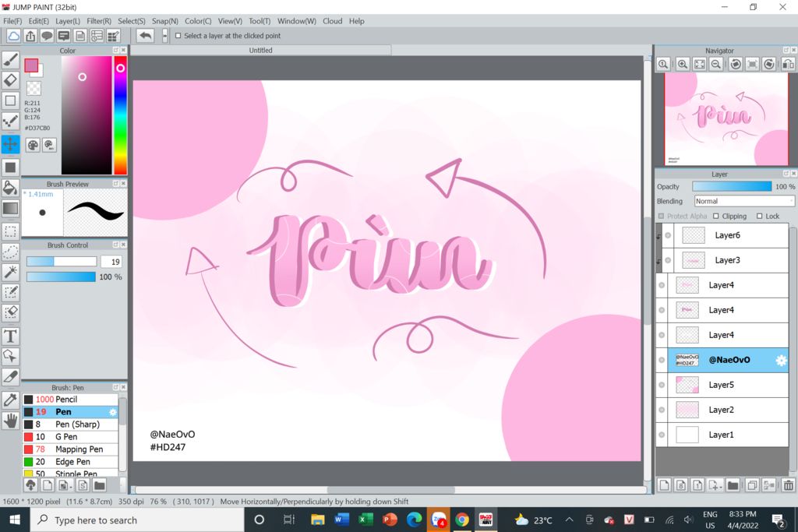Screen dimensions: 798x532
Task: Adjust the layer Opacity slider
Action: pos(732,187)
